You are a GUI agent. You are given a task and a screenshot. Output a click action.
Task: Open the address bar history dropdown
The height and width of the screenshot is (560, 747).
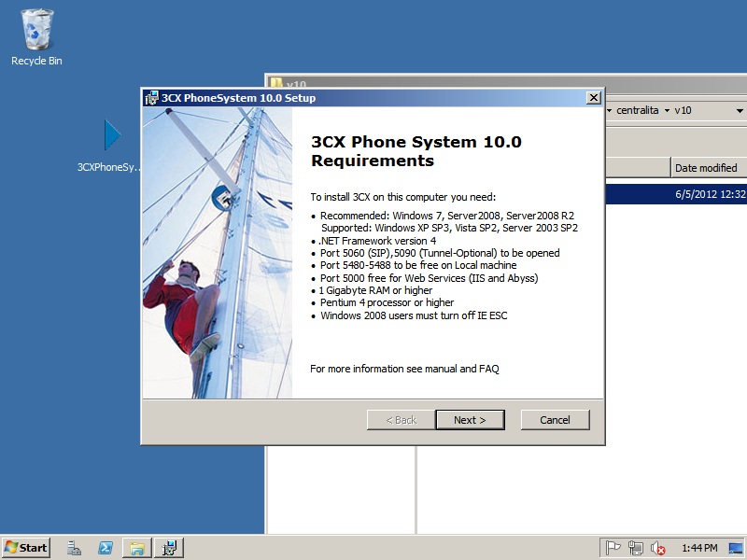pyautogui.click(x=738, y=110)
